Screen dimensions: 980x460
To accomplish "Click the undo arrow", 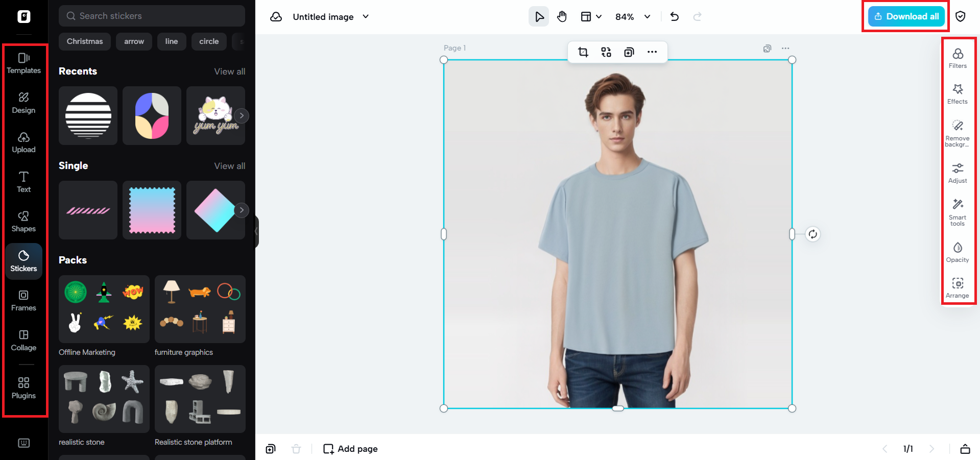I will [675, 16].
